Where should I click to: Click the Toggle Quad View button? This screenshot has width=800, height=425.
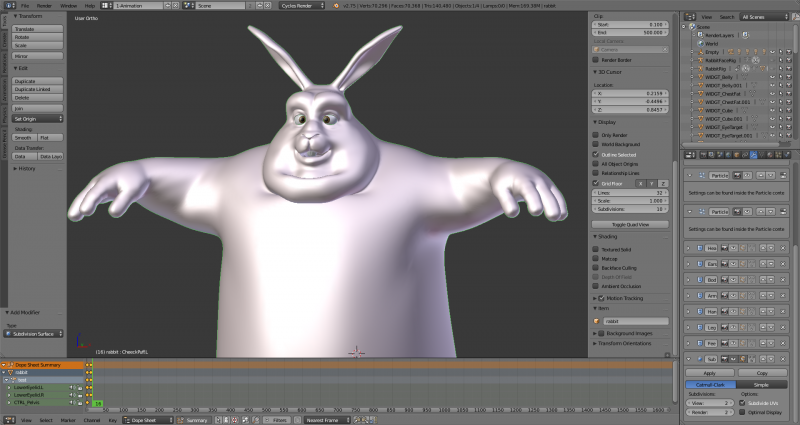pyautogui.click(x=630, y=224)
